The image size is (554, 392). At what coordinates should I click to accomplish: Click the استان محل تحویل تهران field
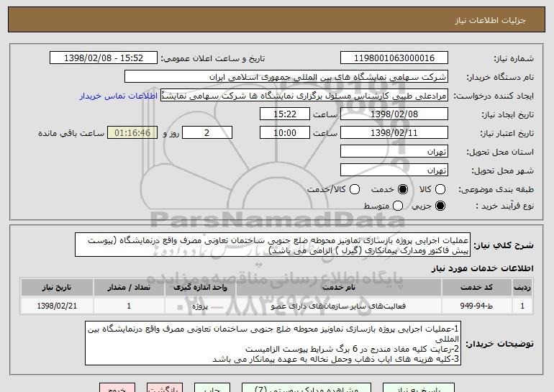pos(394,152)
